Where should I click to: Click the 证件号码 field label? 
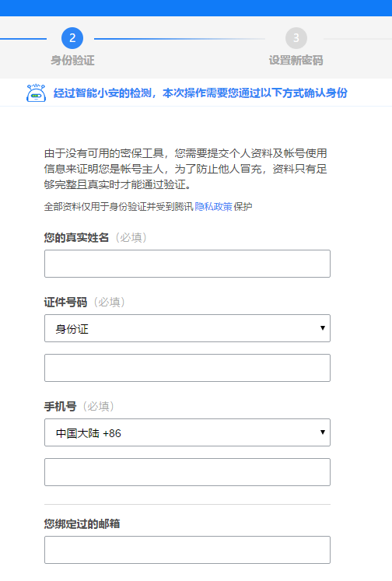click(65, 302)
